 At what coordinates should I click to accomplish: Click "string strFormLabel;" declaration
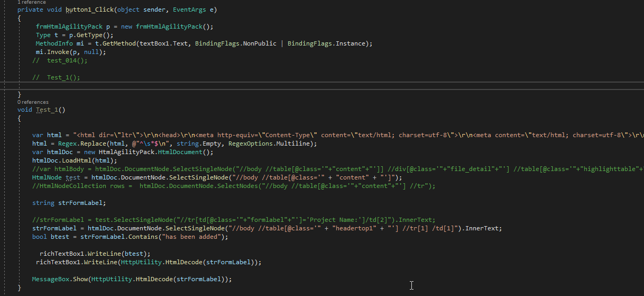[69, 203]
